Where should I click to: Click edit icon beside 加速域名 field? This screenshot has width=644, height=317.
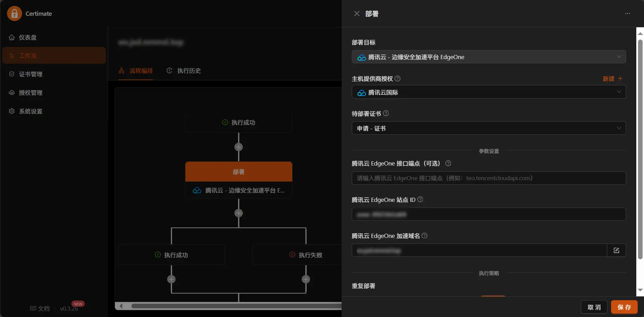click(x=616, y=251)
